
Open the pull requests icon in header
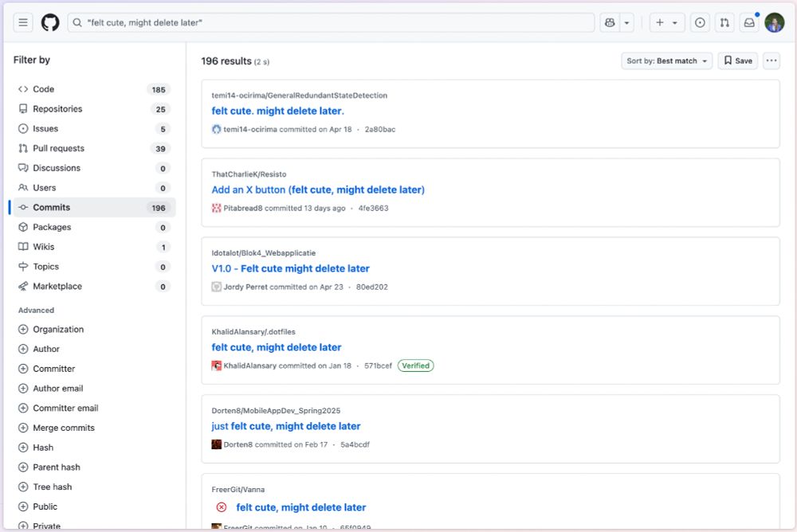pyautogui.click(x=724, y=22)
